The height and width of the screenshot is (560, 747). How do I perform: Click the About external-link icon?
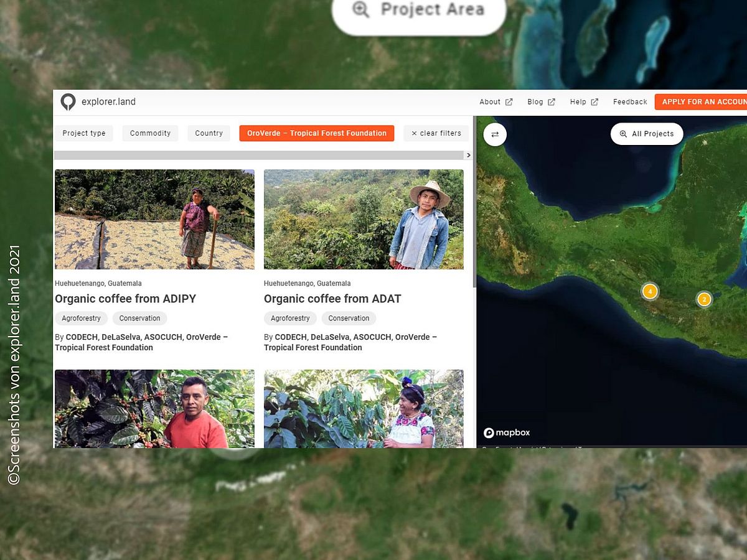[x=509, y=102]
